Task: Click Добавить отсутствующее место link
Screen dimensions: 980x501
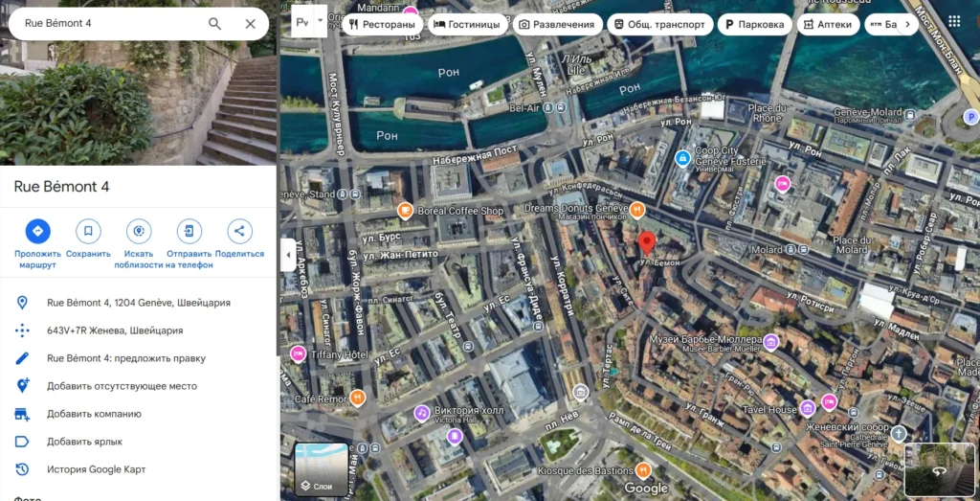Action: [122, 386]
